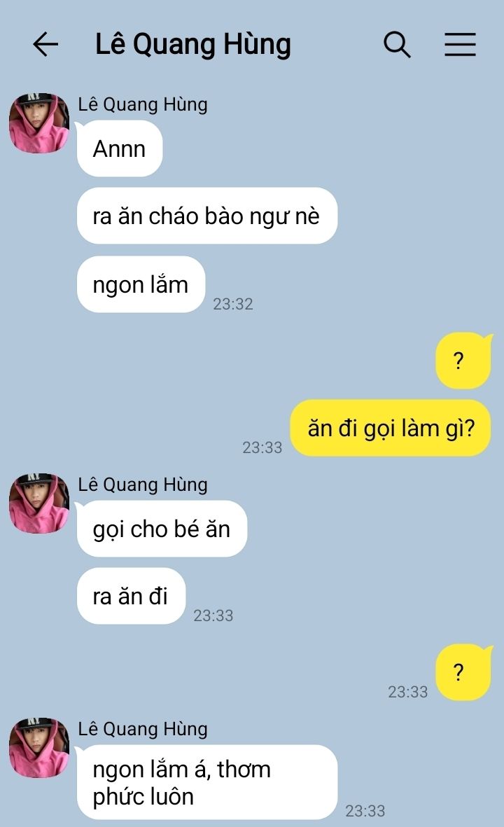This screenshot has width=504, height=827.
Task: Select the "ngon lắm" message bubble
Action: click(141, 284)
